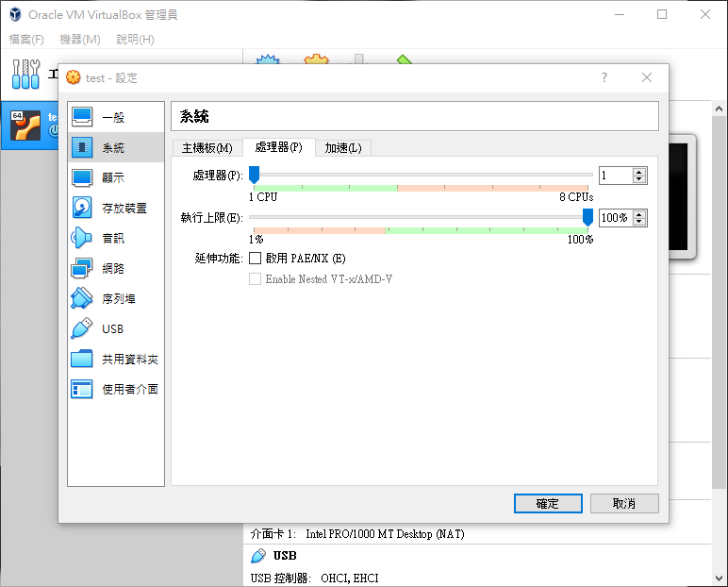728x587 pixels.
Task: Click the USB section icon in details pane
Action: (x=258, y=556)
